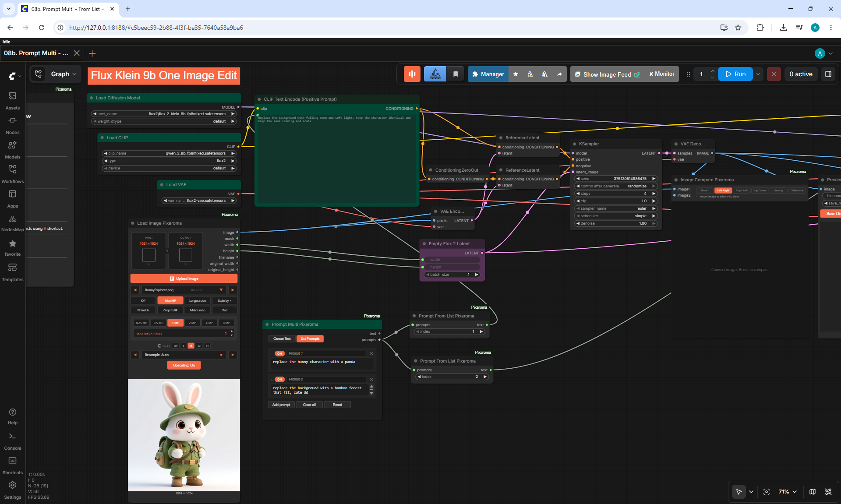Viewport: 841px width, 504px height.
Task: Open the scheduler simple selector
Action: tap(616, 216)
